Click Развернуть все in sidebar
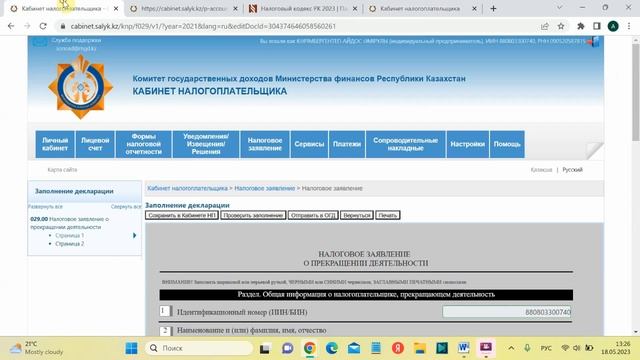This screenshot has width=640, height=360. pyautogui.click(x=45, y=207)
